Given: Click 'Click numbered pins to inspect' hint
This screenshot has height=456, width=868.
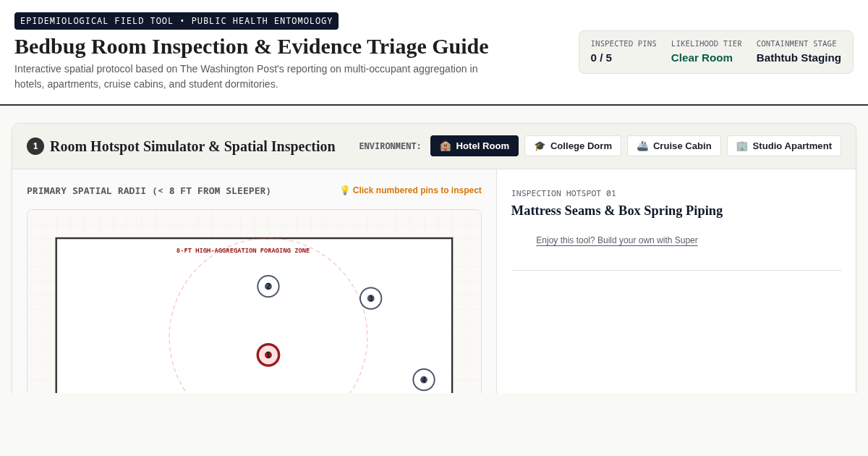Looking at the screenshot, I should [410, 190].
